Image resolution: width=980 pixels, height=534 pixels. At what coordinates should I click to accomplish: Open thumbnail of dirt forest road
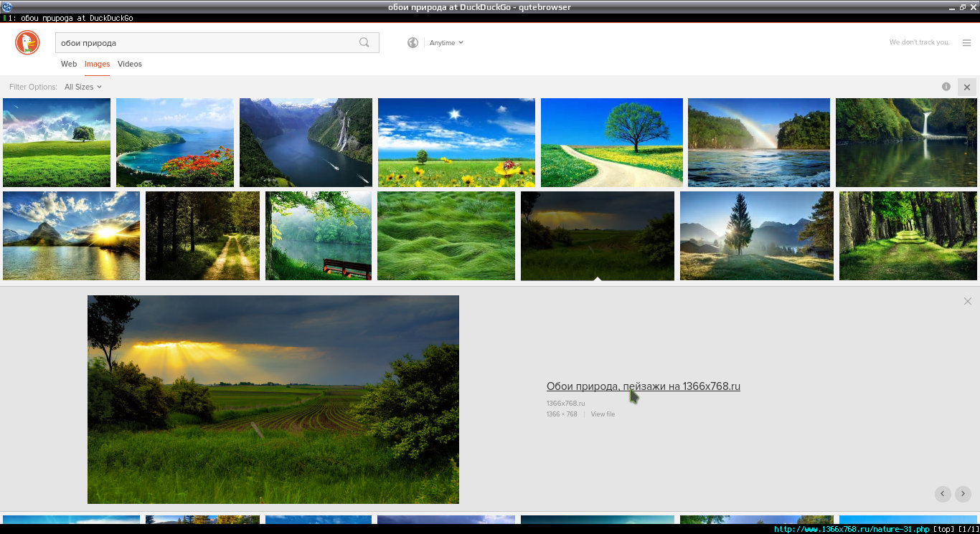202,236
